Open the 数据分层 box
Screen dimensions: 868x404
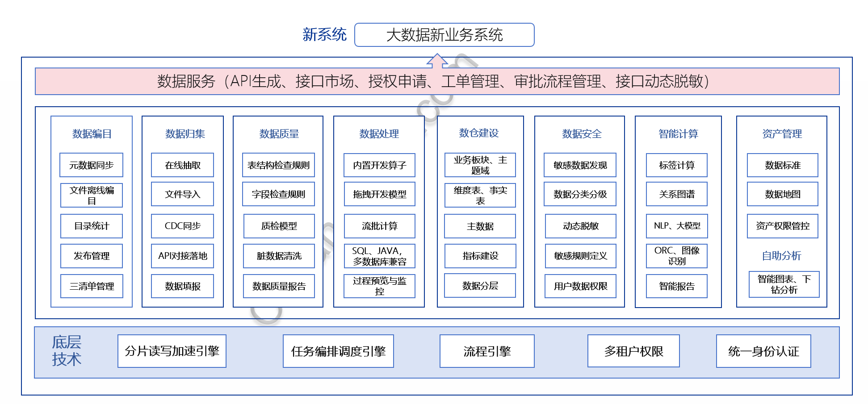click(480, 286)
